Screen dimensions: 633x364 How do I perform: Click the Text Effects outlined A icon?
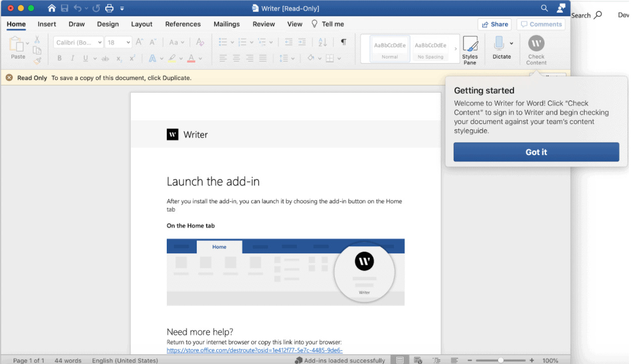click(152, 59)
